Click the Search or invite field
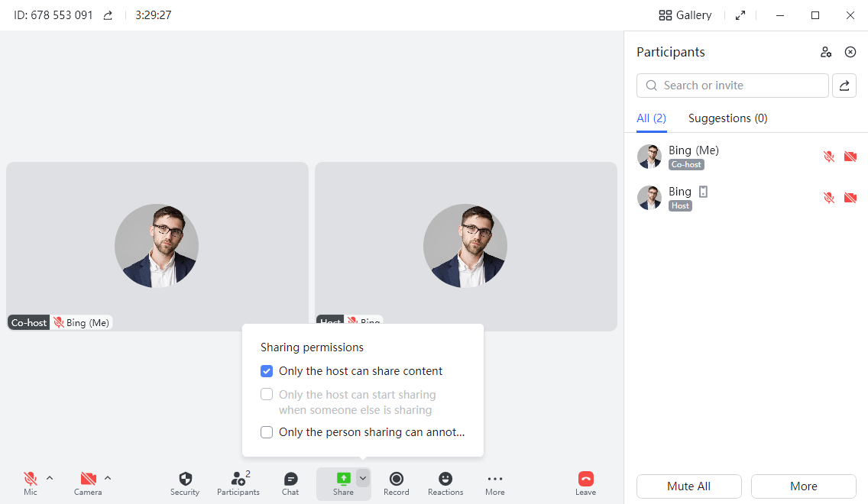This screenshot has height=504, width=868. (x=732, y=86)
